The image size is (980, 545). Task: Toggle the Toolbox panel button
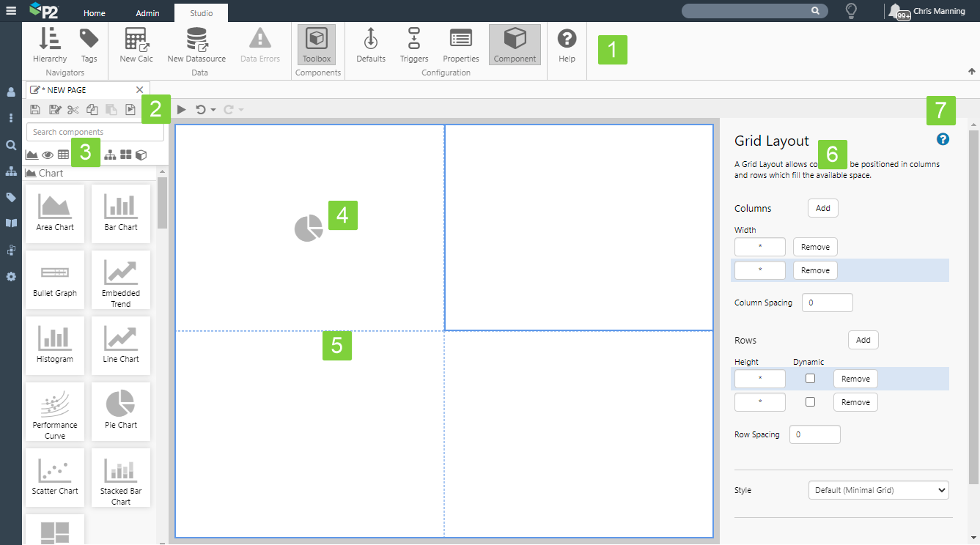(x=316, y=45)
